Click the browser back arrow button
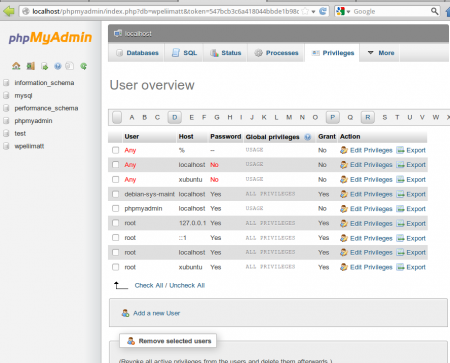 point(9,11)
